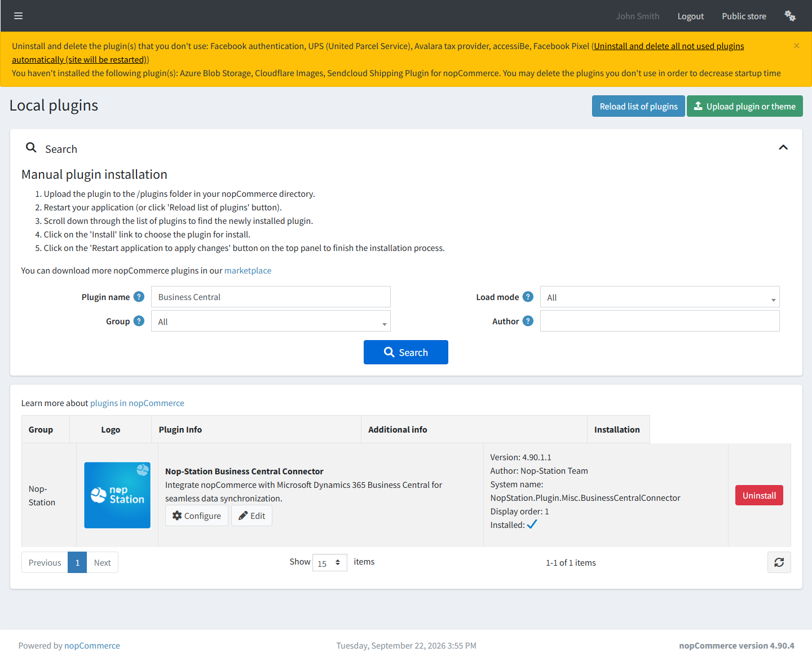The width and height of the screenshot is (812, 661).
Task: Click the Nop-Station plugin logo
Action: click(117, 495)
